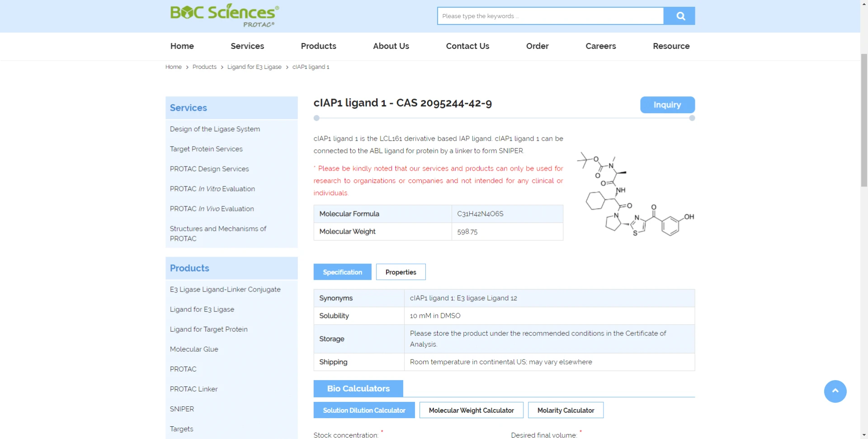
Task: Switch to the Properties tab
Action: point(401,272)
